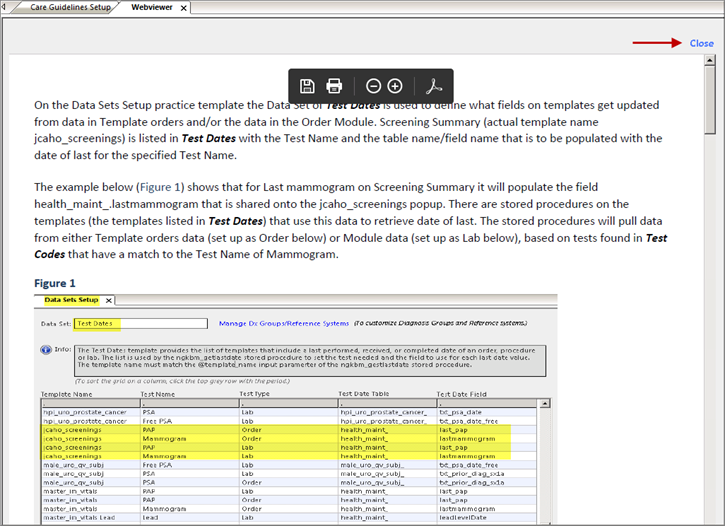The width and height of the screenshot is (725, 526).
Task: Click the Test Name column header
Action: pos(158,394)
